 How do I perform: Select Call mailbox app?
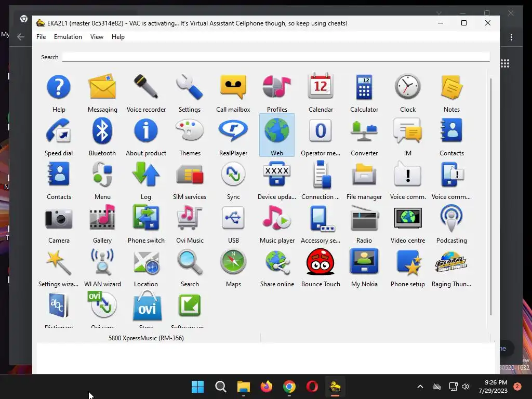pos(233,87)
